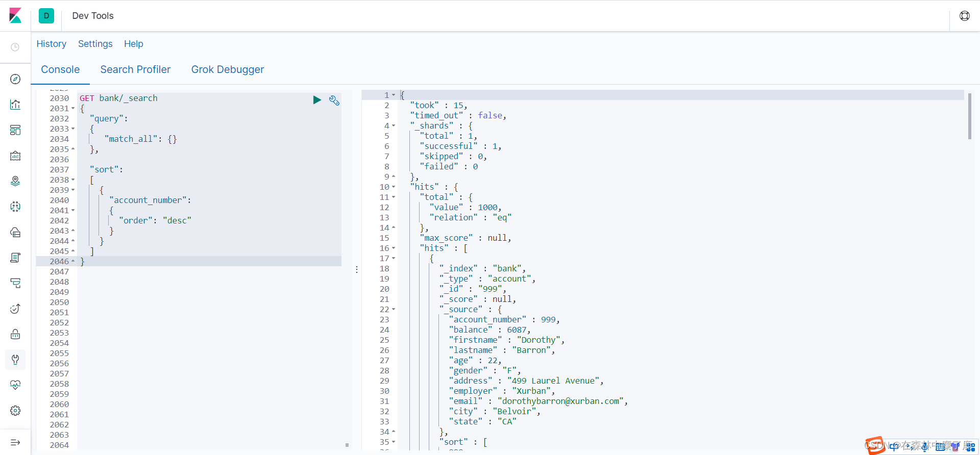Open APM icon in sidebar
Screen dimensions: 980x455
point(15,283)
